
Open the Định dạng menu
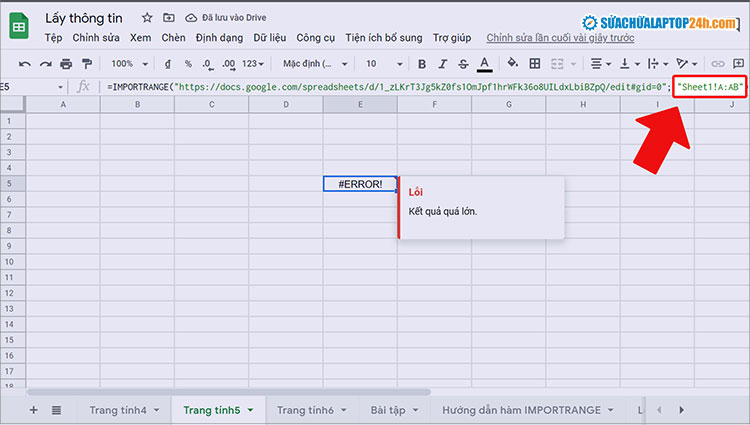pyautogui.click(x=219, y=37)
